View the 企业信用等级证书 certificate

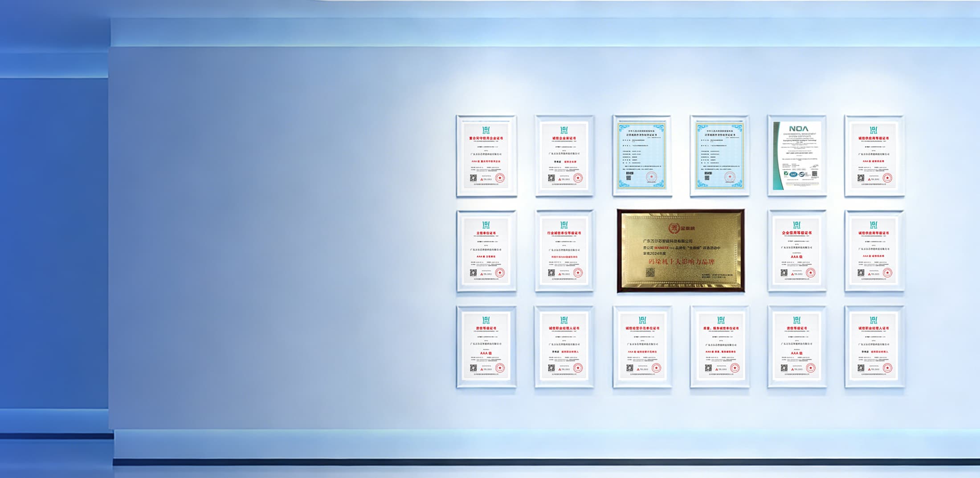point(797,251)
